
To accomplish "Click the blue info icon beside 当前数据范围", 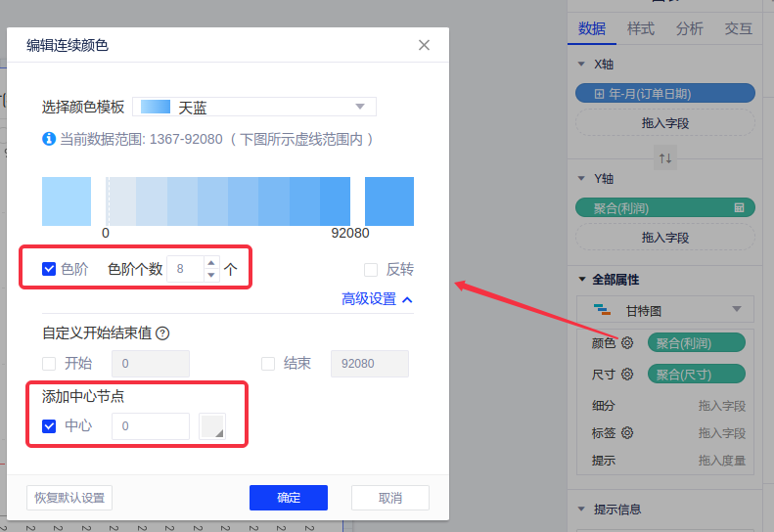I will pyautogui.click(x=49, y=140).
